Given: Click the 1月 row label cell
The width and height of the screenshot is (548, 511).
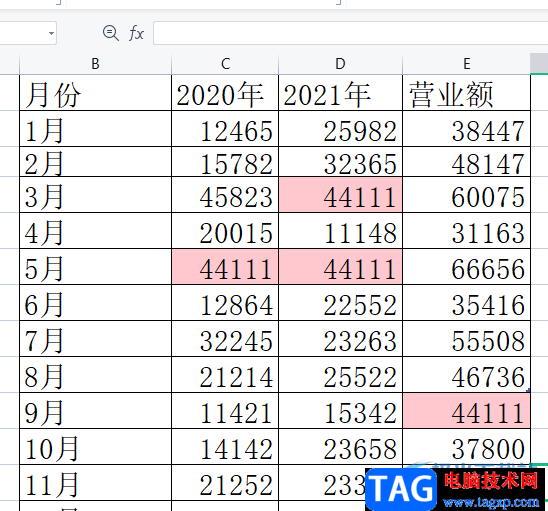Looking at the screenshot, I should coord(95,129).
